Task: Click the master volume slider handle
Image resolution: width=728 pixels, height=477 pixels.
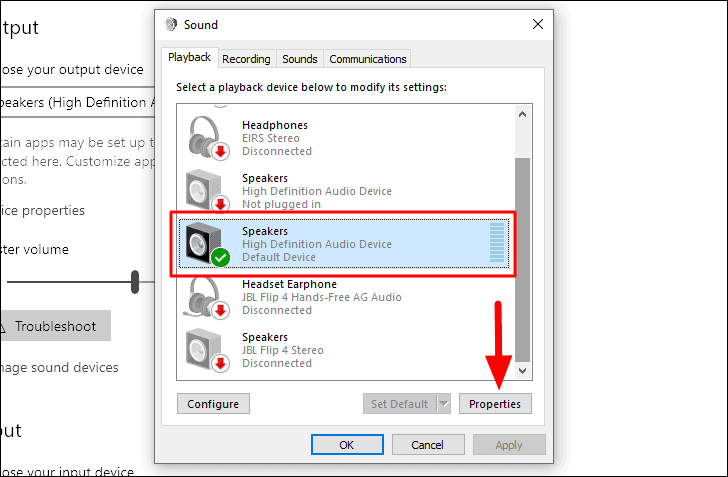Action: point(135,282)
